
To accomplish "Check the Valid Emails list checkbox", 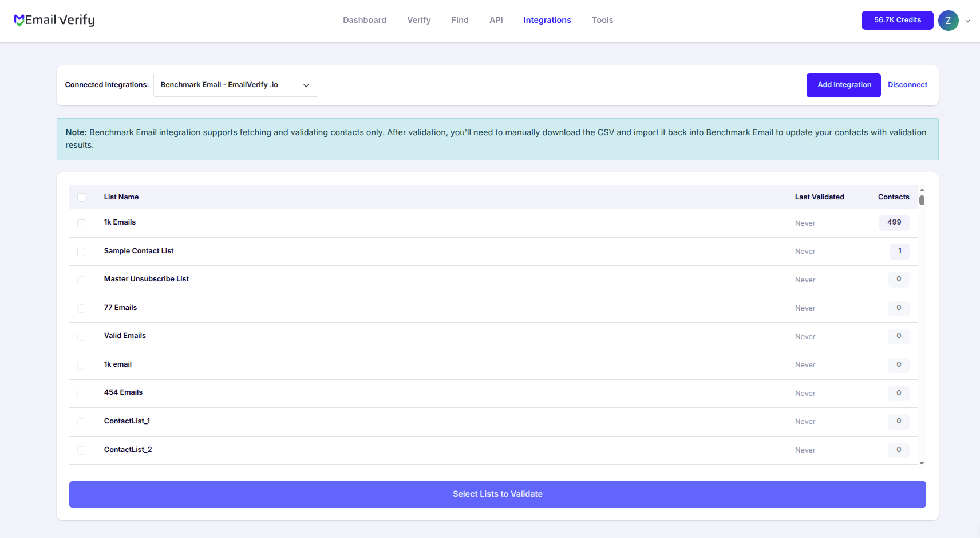I will coord(81,337).
